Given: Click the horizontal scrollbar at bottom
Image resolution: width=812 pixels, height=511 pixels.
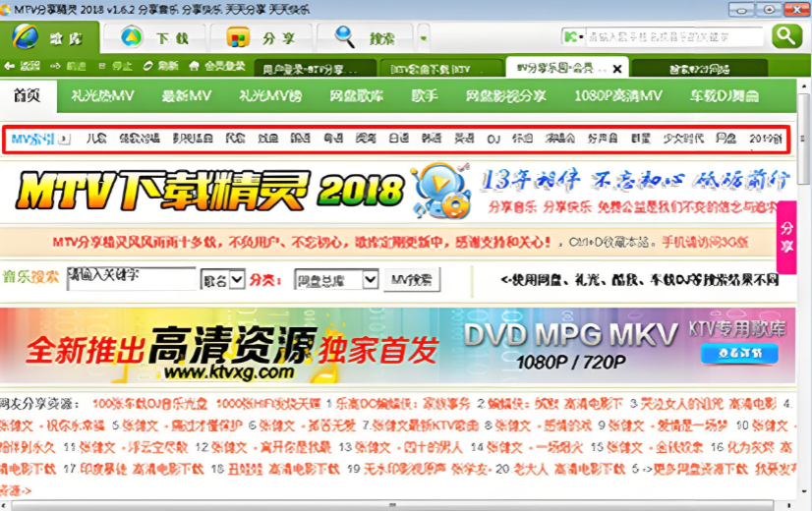Looking at the screenshot, I should click(392, 505).
